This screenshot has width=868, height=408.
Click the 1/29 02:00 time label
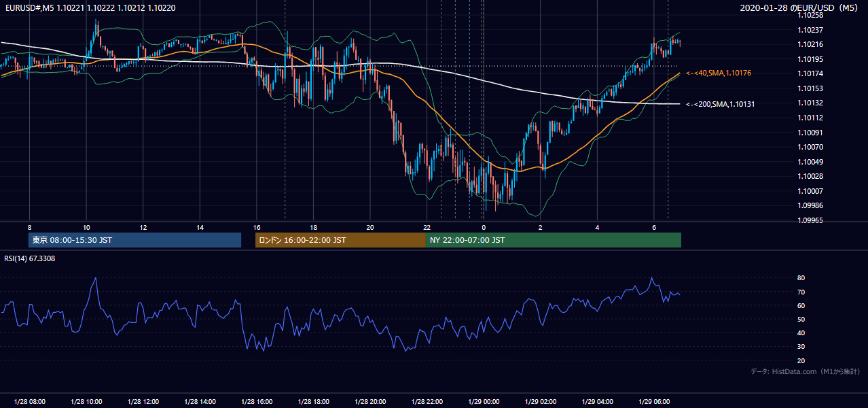(540, 401)
